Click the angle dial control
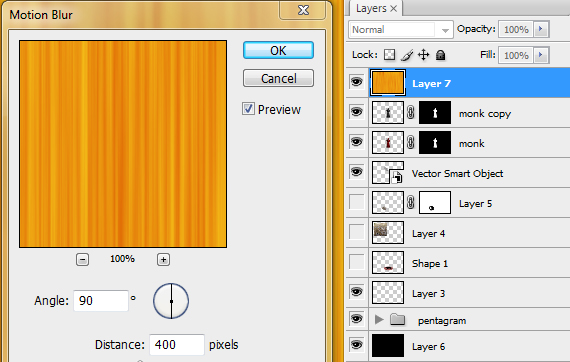Screen dimensions: 570x362 point(171,301)
